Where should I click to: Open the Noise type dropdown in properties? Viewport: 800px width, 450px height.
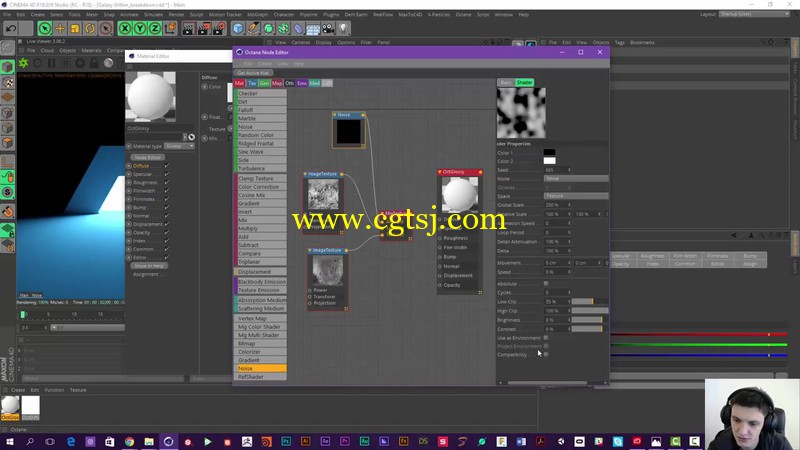pyautogui.click(x=576, y=179)
